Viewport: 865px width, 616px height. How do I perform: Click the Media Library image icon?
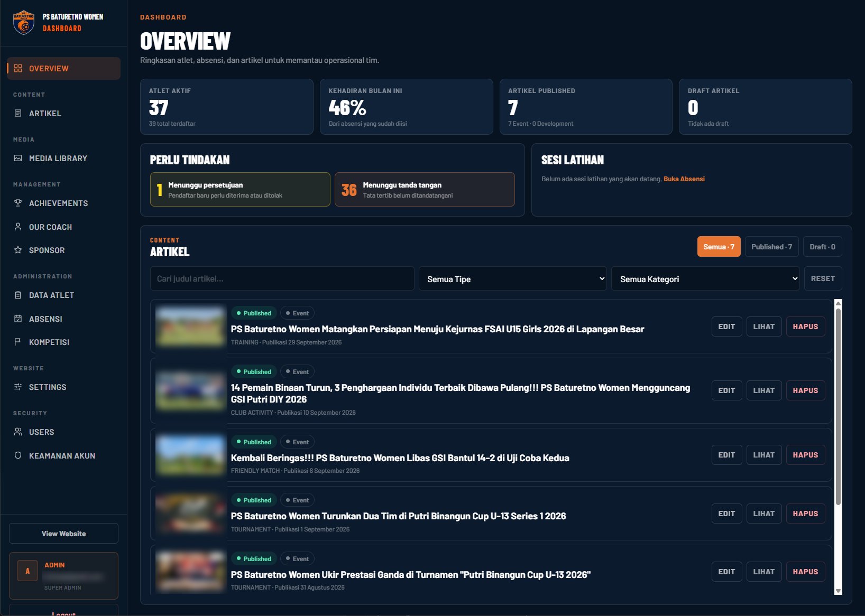(18, 158)
